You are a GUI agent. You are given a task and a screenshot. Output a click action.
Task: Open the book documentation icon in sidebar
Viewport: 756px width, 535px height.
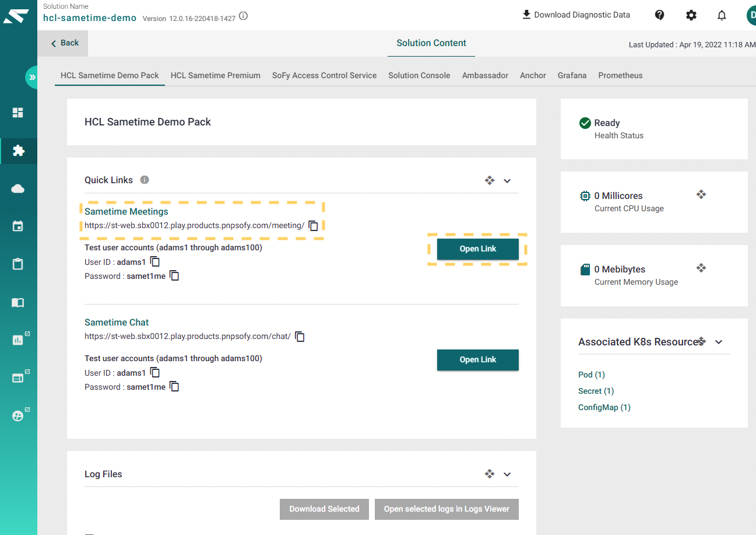click(18, 302)
